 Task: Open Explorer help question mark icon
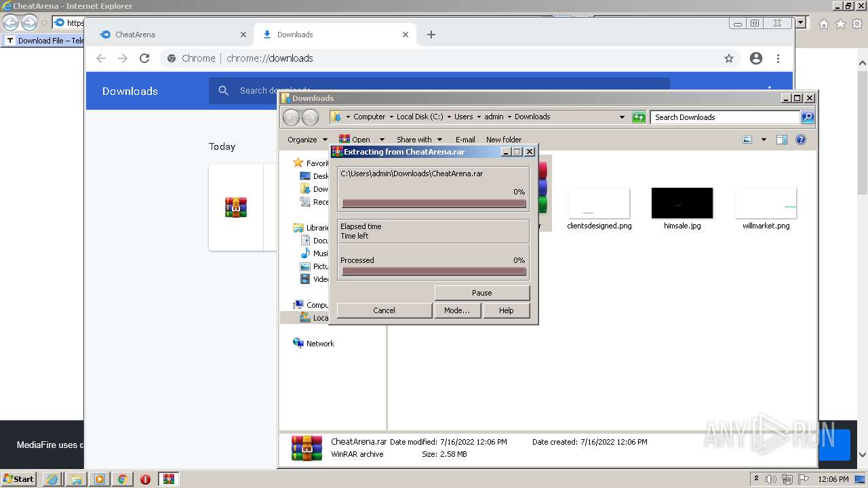click(x=801, y=140)
